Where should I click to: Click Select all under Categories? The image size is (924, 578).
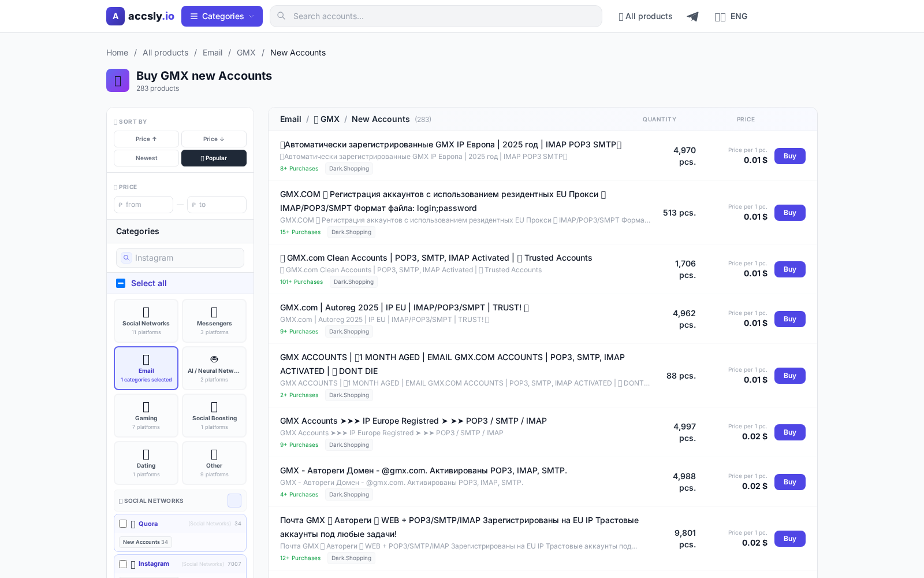(x=148, y=283)
